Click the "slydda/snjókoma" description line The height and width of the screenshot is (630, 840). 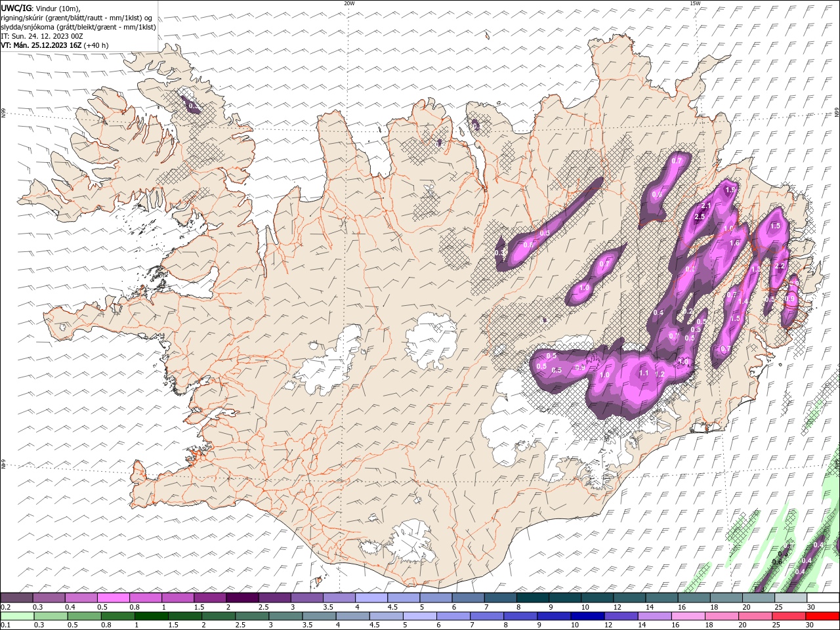(78, 27)
